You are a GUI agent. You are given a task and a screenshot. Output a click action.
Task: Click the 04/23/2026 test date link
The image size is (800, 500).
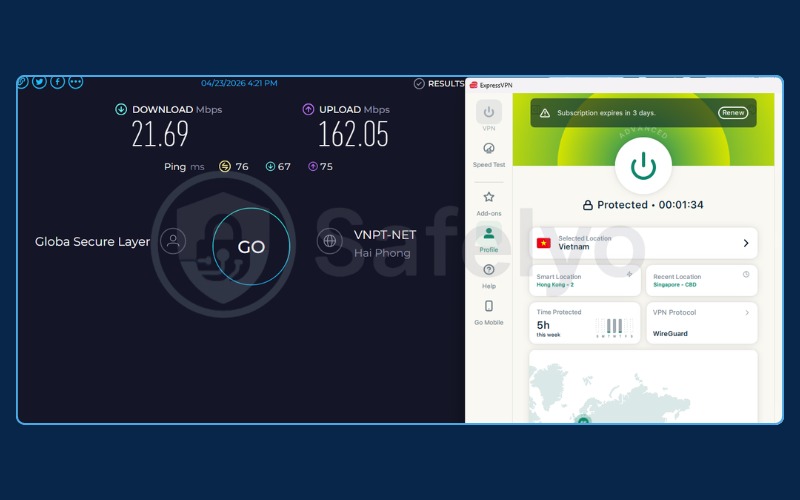tap(239, 83)
